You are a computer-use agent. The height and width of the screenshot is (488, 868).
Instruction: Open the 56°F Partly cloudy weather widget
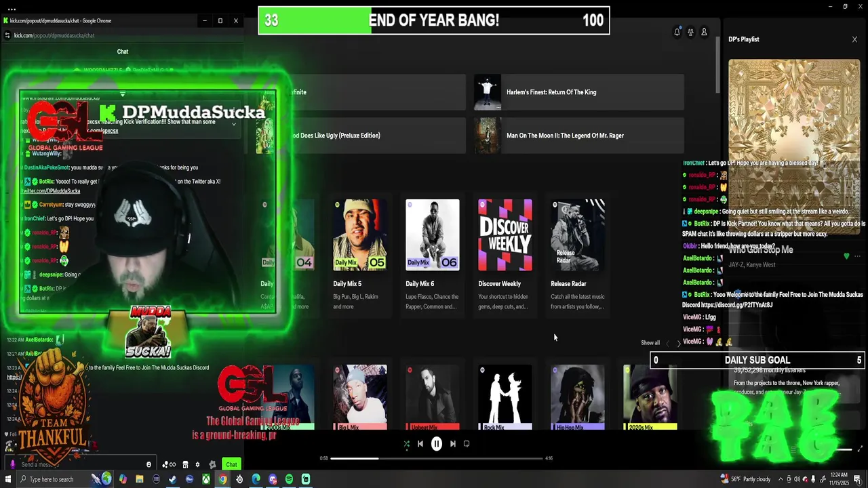(x=746, y=479)
